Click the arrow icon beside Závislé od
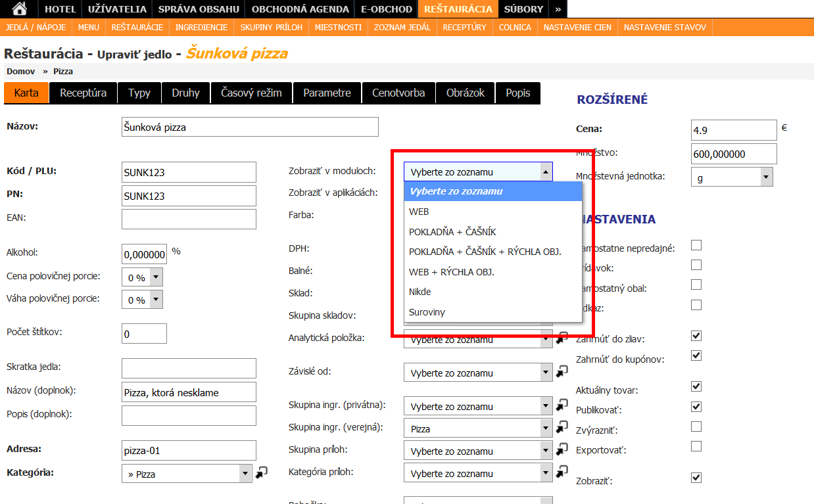This screenshot has width=814, height=504. pyautogui.click(x=562, y=372)
